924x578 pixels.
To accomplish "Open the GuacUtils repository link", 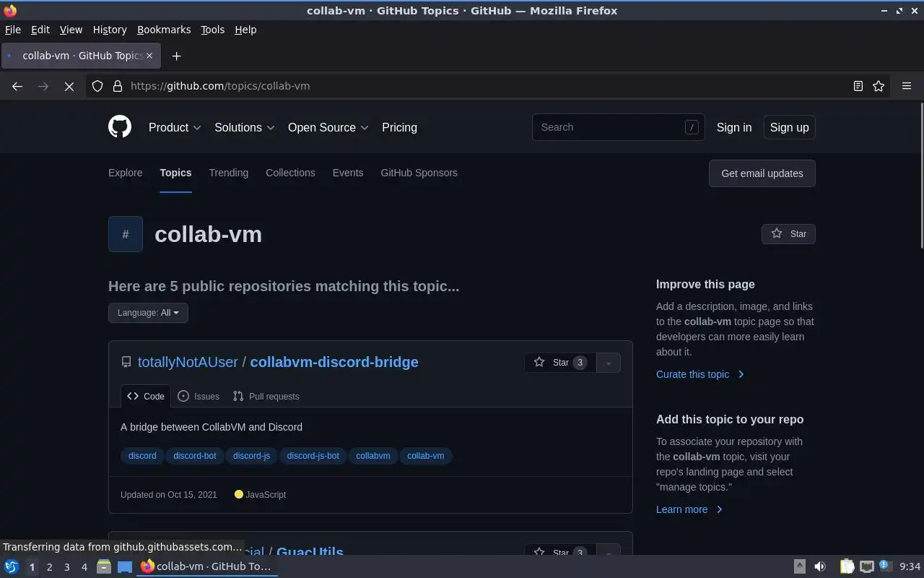I will 310,551.
